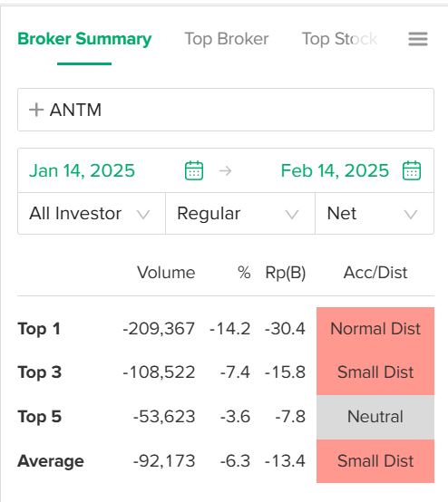Switch to the Top Stock tab
Image resolution: width=448 pixels, height=502 pixels.
[340, 39]
